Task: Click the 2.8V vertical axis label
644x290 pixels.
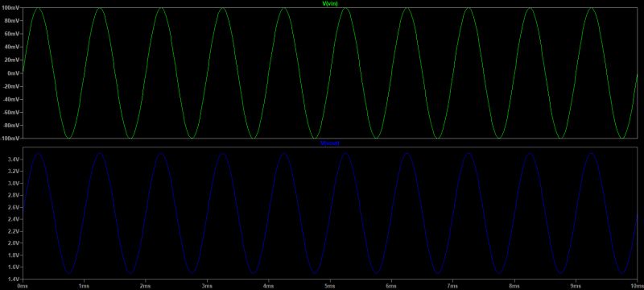Action: point(14,196)
